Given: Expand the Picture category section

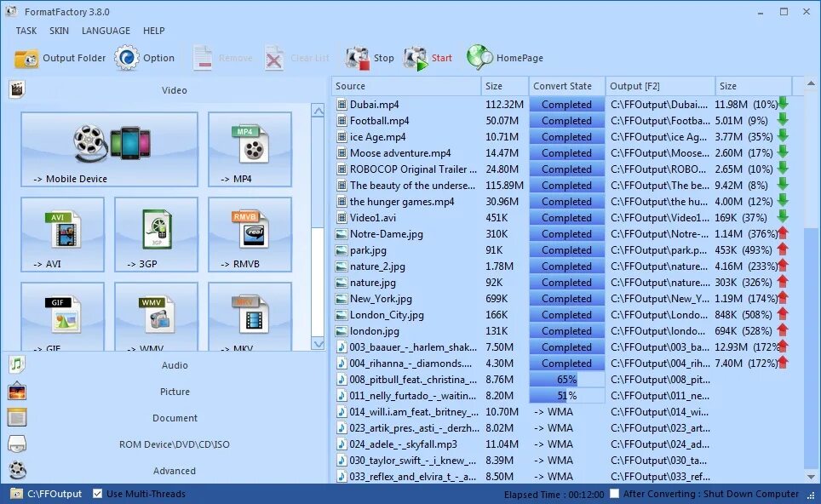Looking at the screenshot, I should coord(175,392).
